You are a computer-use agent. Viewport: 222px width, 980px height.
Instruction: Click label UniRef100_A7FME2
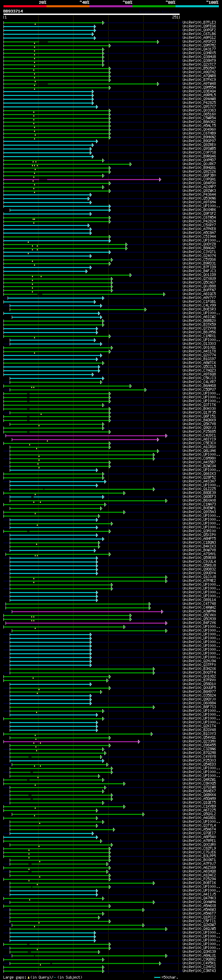point(199,581)
